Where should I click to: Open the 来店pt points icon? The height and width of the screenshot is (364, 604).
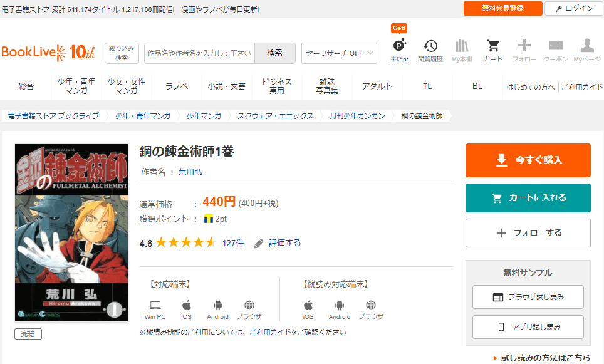(399, 46)
